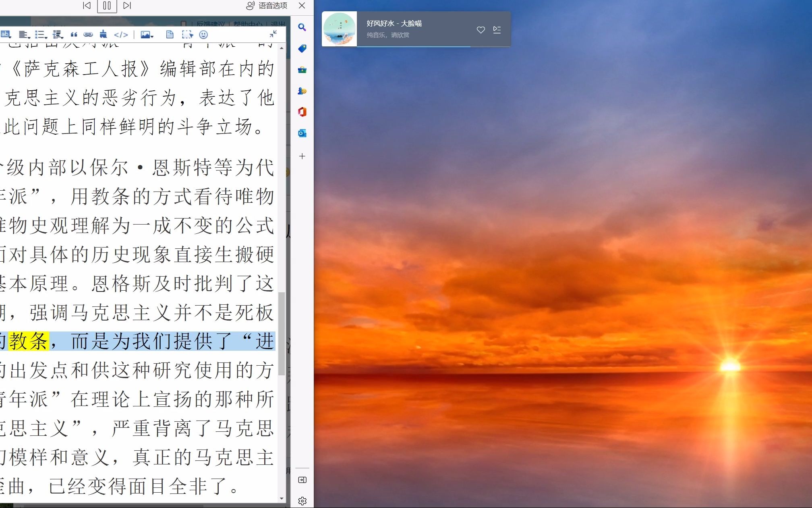812x508 pixels.
Task: Open the tools briefcase sidebar icon
Action: click(302, 70)
